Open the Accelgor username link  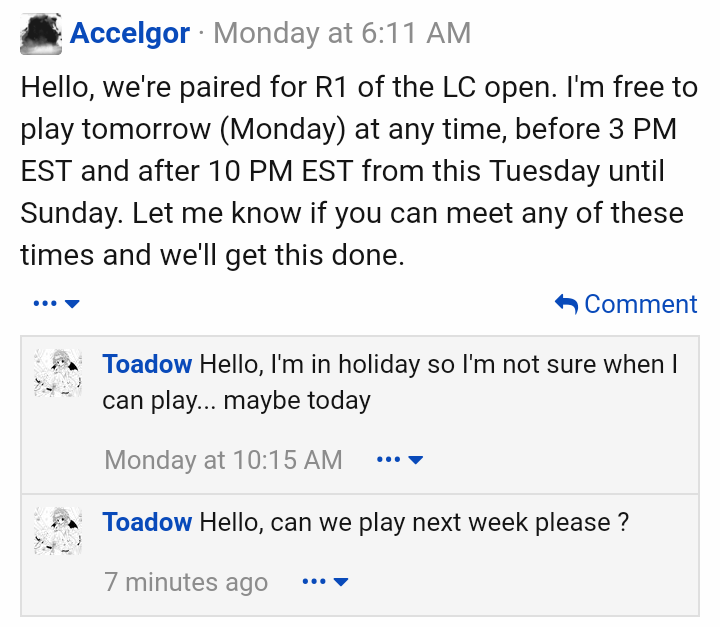(x=129, y=34)
